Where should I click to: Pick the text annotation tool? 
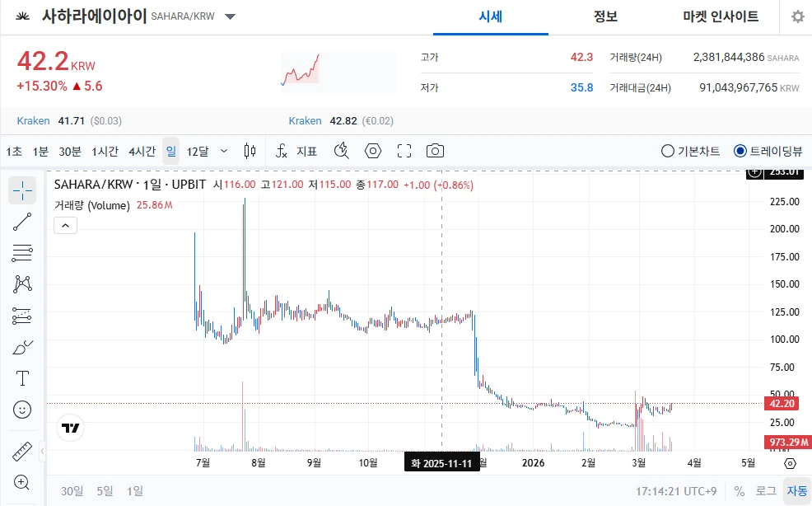(22, 378)
